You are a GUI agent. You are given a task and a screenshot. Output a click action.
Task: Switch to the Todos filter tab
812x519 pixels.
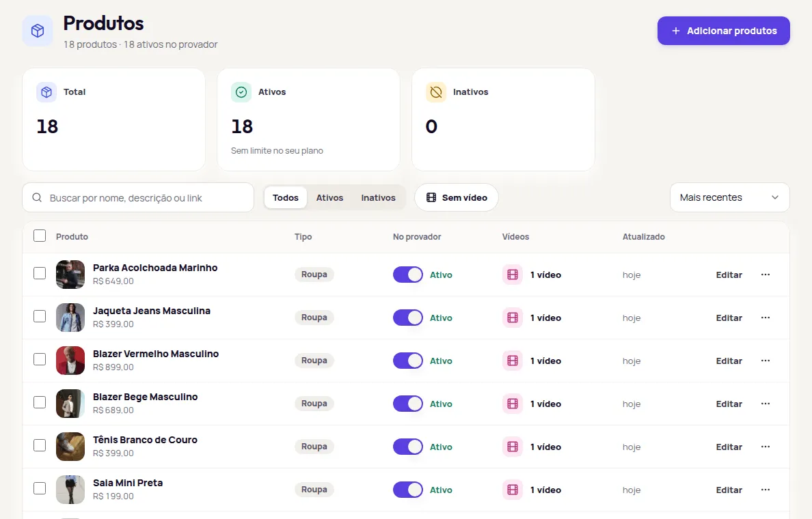point(285,197)
